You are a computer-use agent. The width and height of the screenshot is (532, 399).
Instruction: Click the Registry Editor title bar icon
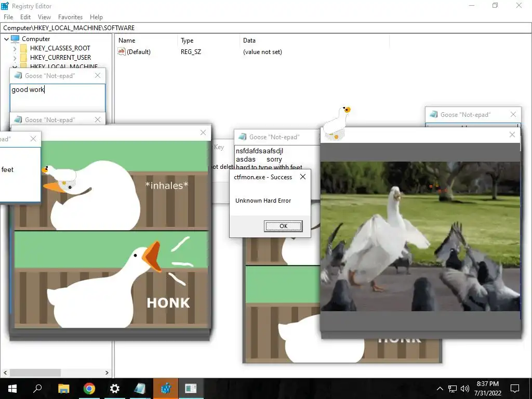[5, 6]
